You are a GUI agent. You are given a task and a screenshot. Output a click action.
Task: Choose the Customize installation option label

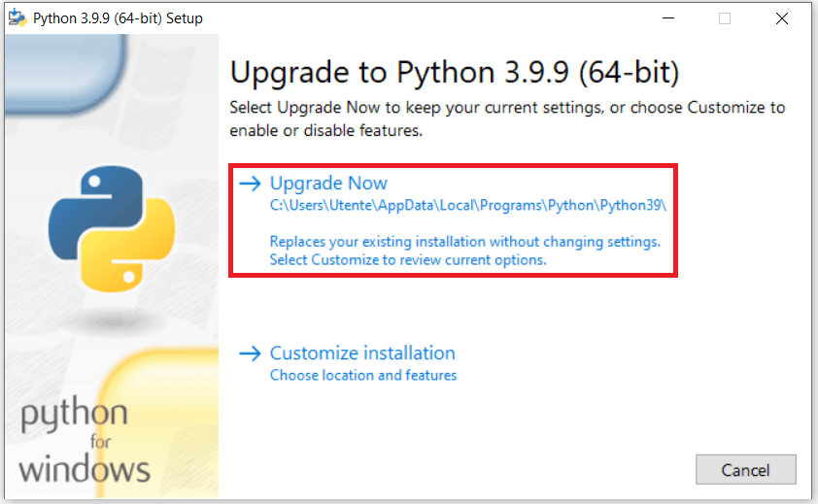tap(362, 353)
